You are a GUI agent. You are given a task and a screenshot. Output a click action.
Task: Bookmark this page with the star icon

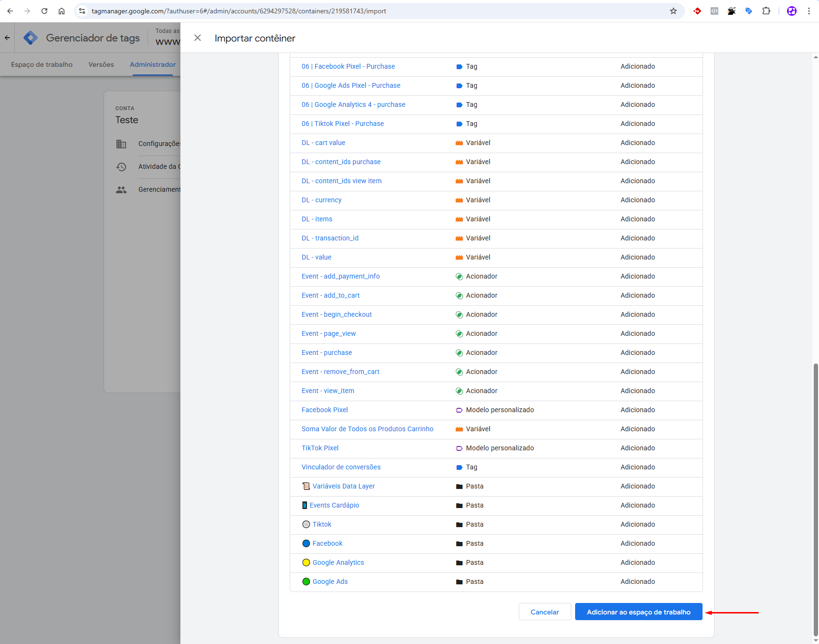pos(673,11)
